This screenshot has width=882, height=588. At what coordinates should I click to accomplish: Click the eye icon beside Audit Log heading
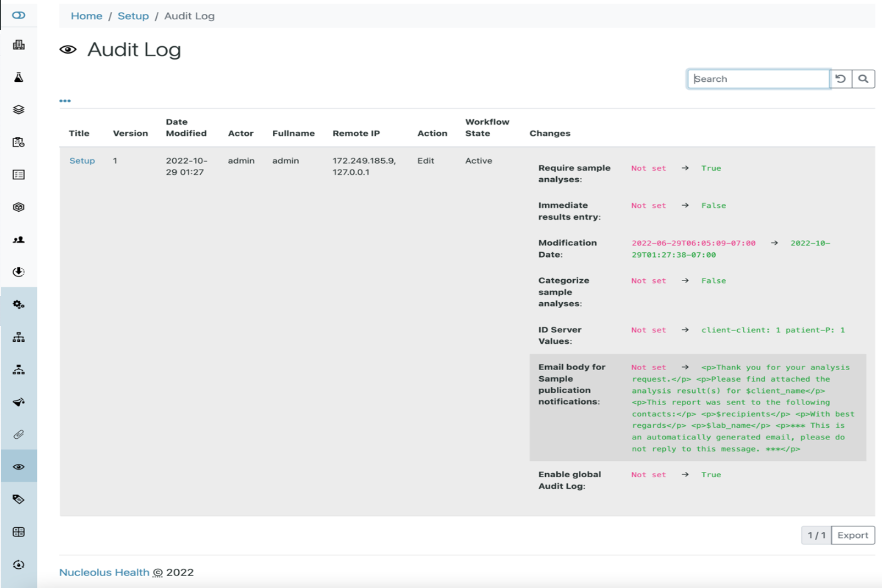tap(68, 50)
